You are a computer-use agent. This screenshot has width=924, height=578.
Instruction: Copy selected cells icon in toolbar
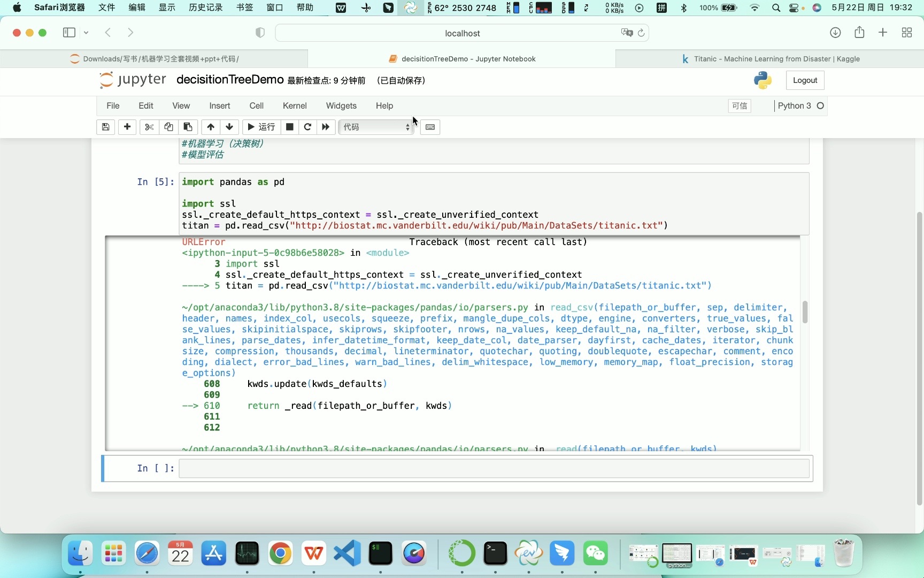click(168, 127)
